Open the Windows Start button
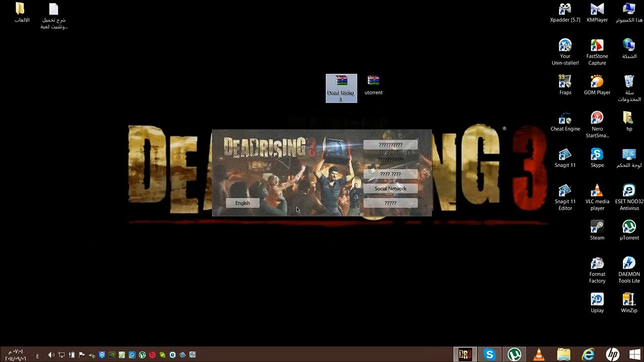The height and width of the screenshot is (362, 644). pyautogui.click(x=635, y=354)
